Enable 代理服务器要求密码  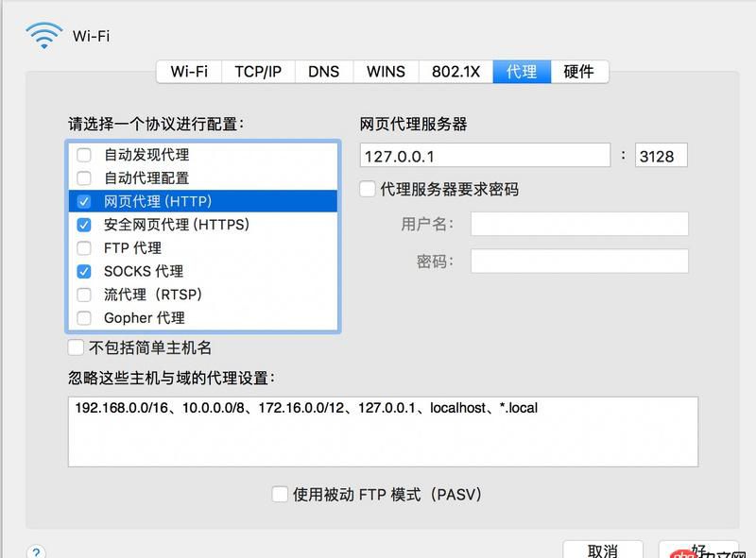point(368,188)
